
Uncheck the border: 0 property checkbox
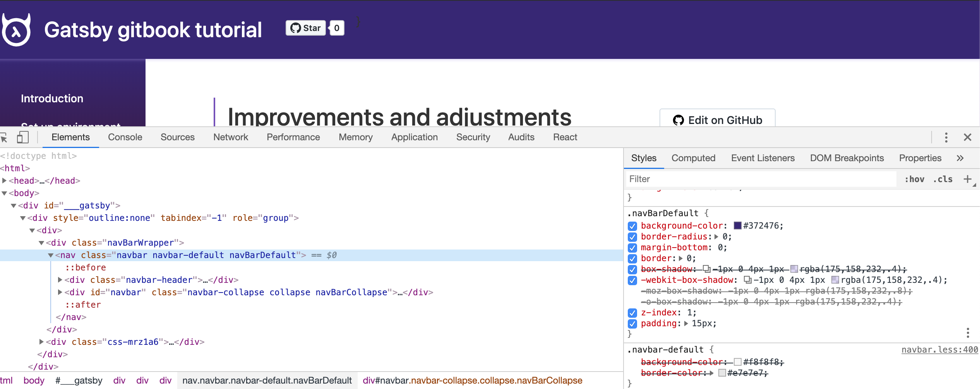(632, 258)
